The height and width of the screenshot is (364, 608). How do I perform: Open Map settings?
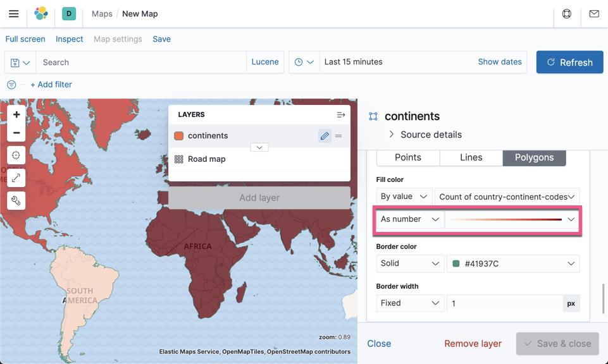118,39
